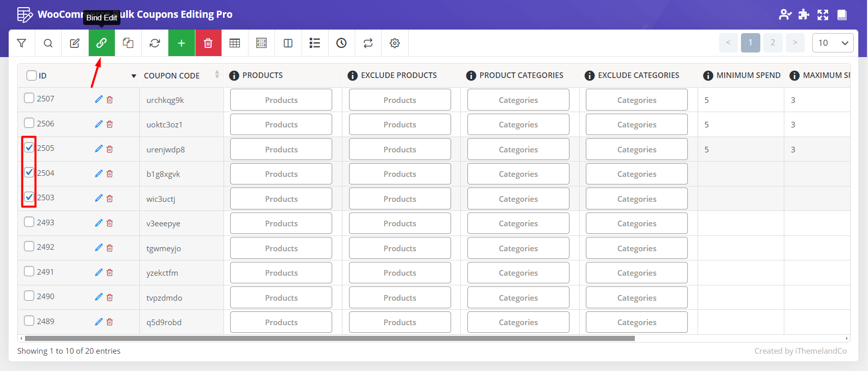Expand the ID column dropdown arrow
Screen dimensions: 868x371
[134, 76]
